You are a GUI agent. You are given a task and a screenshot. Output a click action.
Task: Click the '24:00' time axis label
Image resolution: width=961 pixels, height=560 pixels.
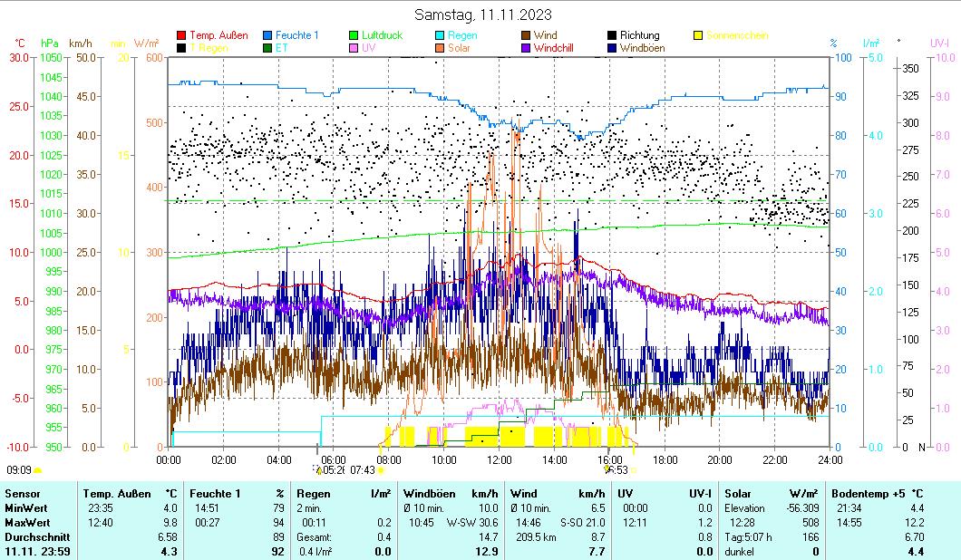click(x=830, y=459)
